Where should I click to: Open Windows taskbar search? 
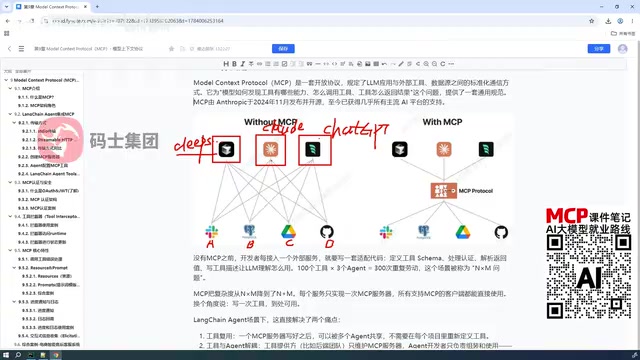click(18, 355)
